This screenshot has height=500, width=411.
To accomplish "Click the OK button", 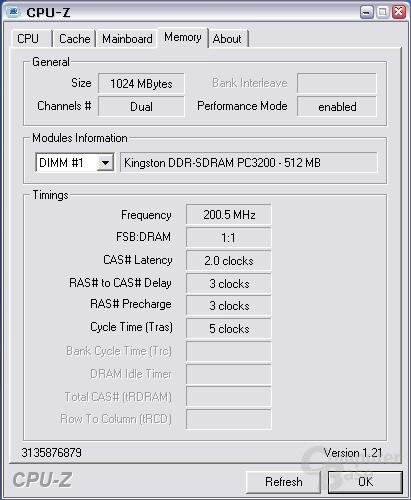I will click(365, 482).
